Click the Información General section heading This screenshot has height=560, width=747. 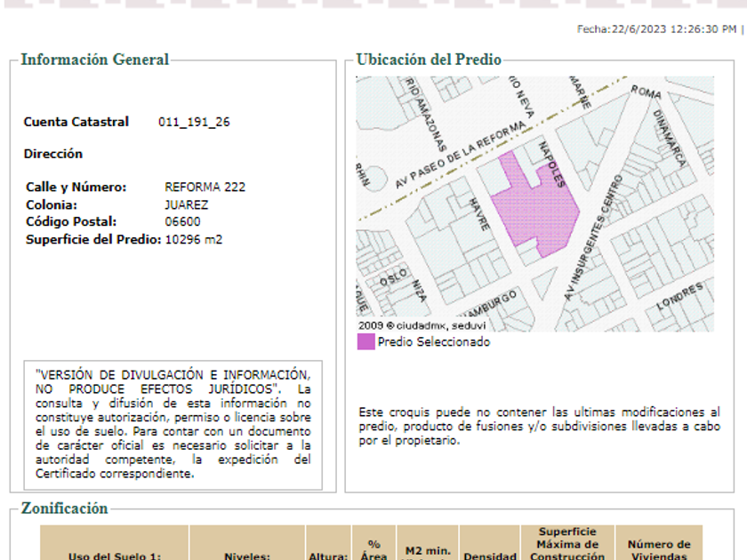pyautogui.click(x=94, y=60)
